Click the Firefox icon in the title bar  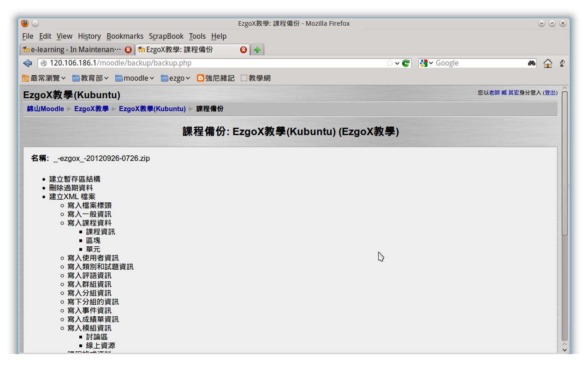coord(25,23)
